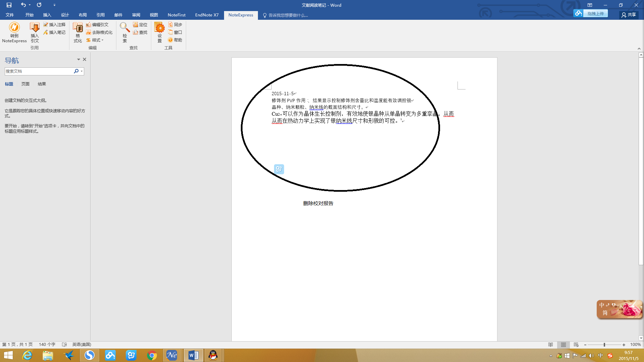Open navigation pane task options dropdown
Image resolution: width=644 pixels, height=362 pixels.
tap(78, 59)
